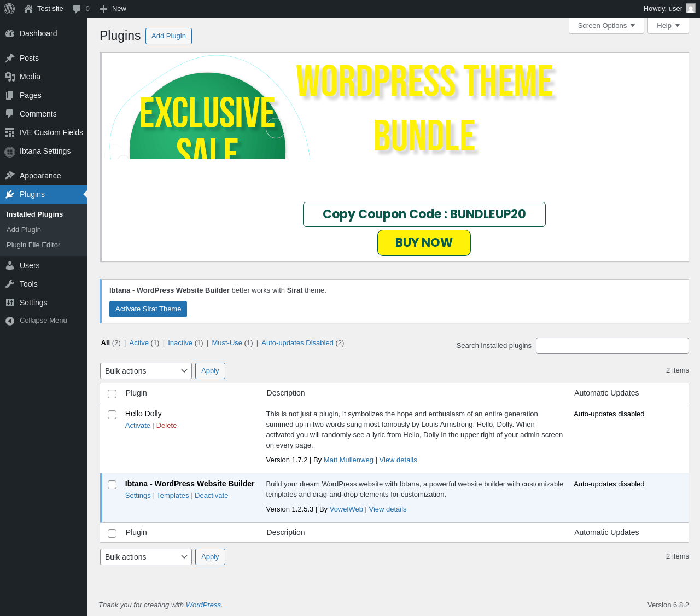Open the WordPress footer link

pos(203,605)
